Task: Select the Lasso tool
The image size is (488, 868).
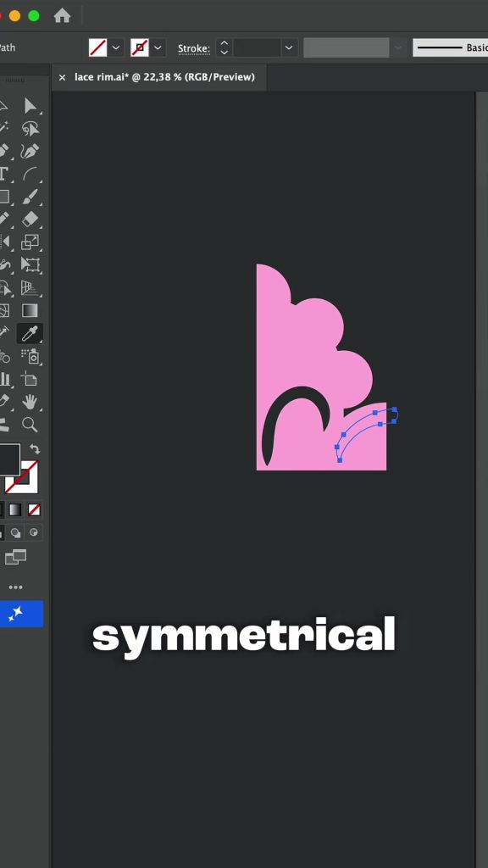Action: click(x=30, y=129)
